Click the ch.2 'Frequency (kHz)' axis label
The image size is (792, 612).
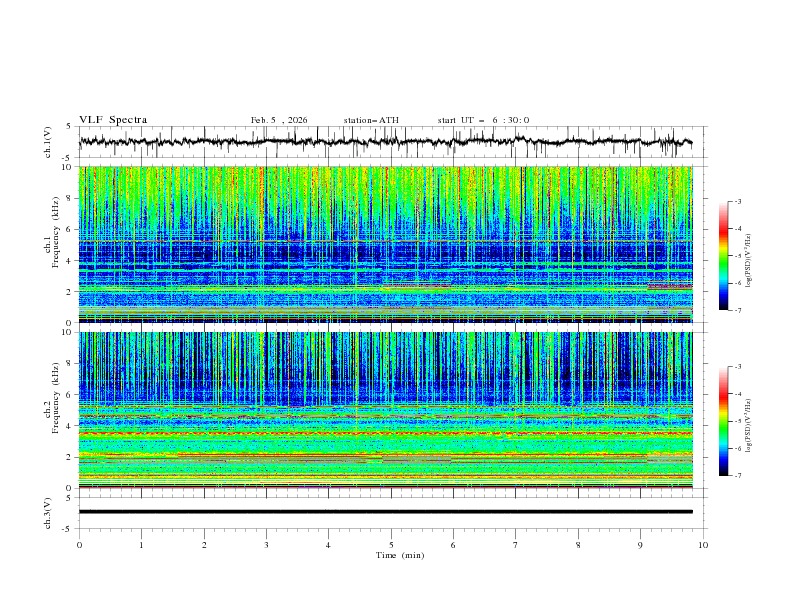coord(55,398)
